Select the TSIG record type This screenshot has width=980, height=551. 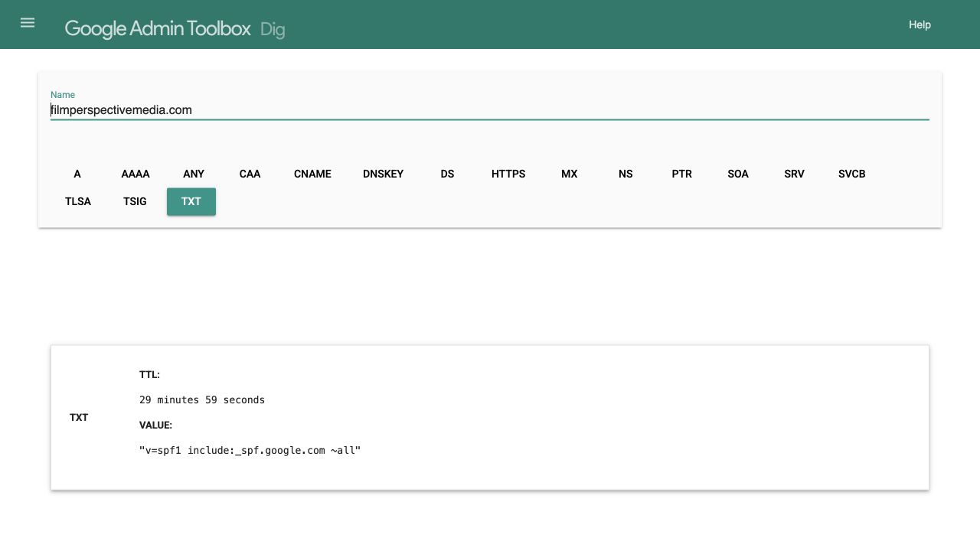click(x=135, y=201)
